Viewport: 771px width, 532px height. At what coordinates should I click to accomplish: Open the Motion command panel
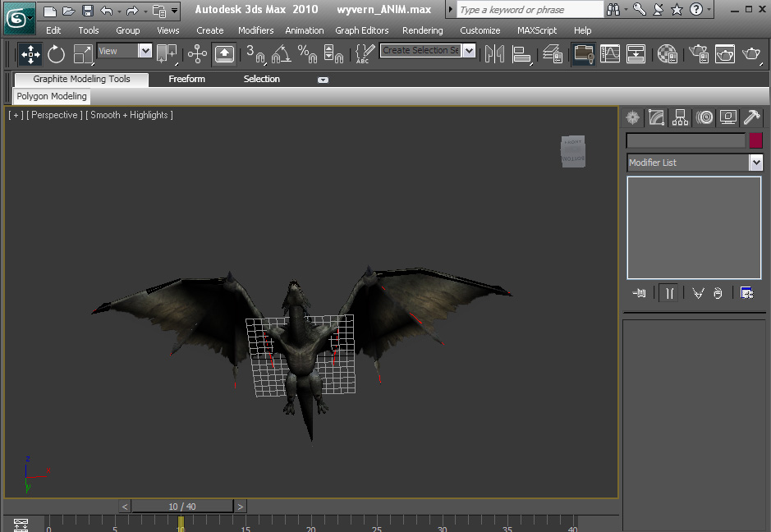pyautogui.click(x=704, y=117)
